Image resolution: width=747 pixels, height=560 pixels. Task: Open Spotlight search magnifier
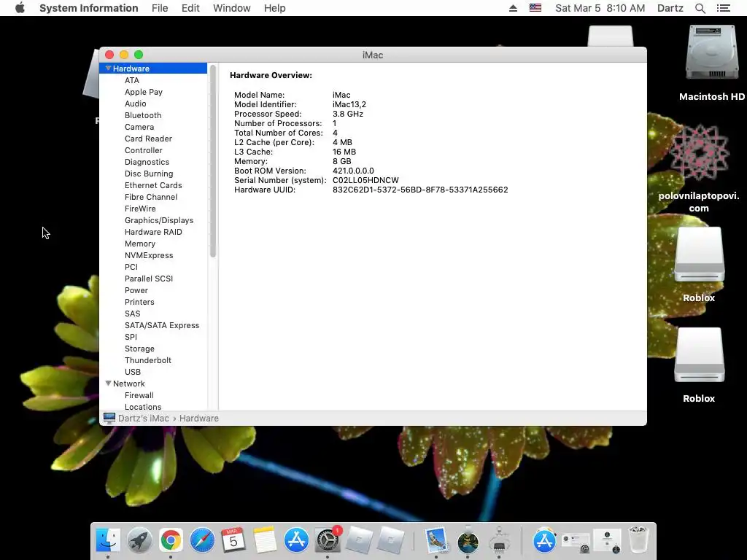700,8
